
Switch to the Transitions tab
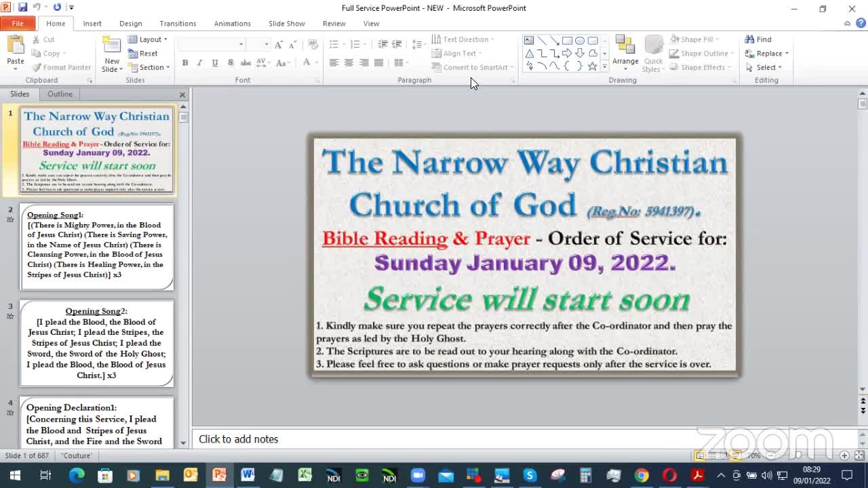click(178, 24)
